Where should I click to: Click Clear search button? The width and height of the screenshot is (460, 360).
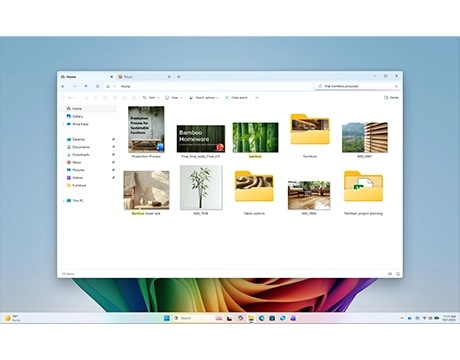tap(237, 98)
